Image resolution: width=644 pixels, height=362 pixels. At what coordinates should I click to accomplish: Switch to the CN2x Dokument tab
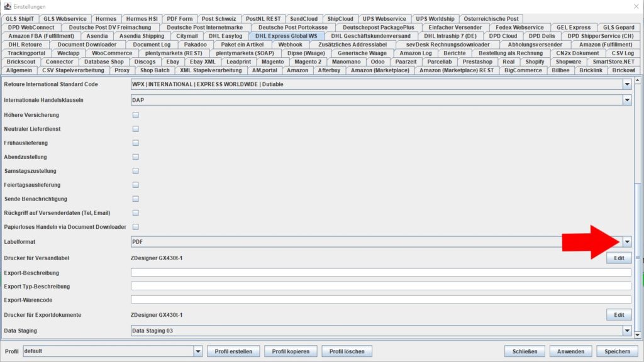point(577,53)
